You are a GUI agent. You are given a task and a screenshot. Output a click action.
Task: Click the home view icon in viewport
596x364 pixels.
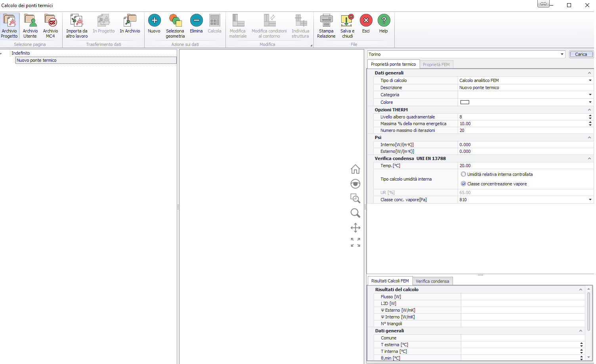point(355,170)
